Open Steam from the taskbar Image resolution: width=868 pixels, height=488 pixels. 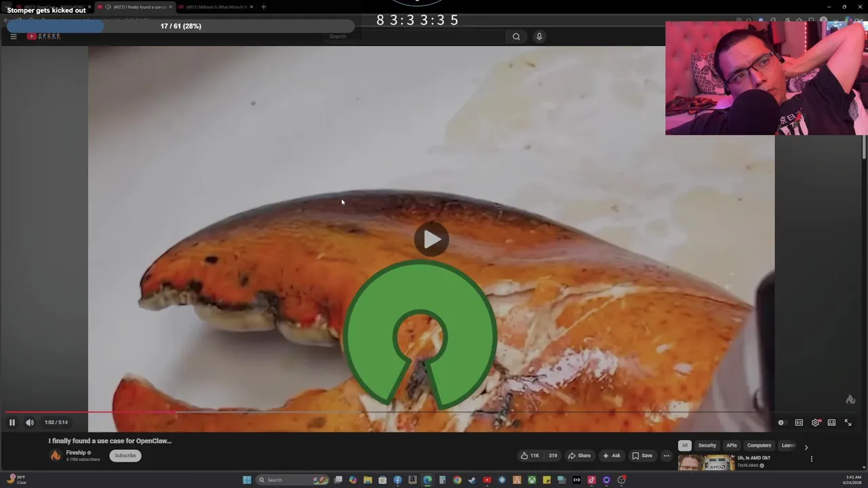[472, 480]
